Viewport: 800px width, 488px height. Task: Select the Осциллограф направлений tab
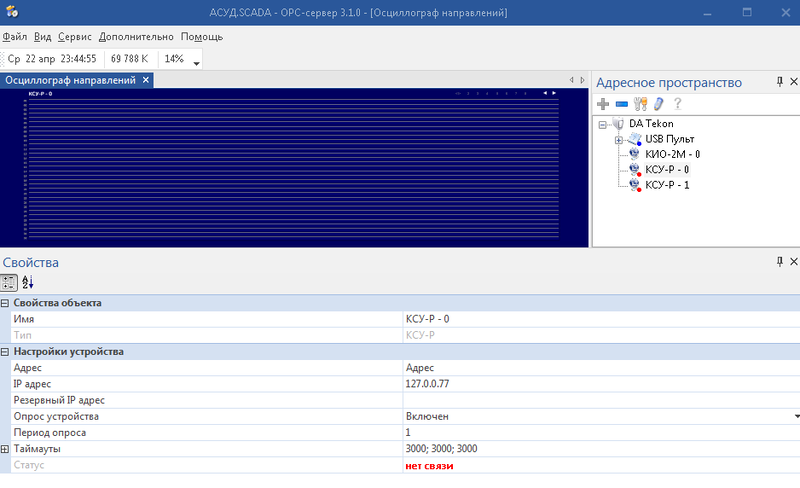(70, 80)
